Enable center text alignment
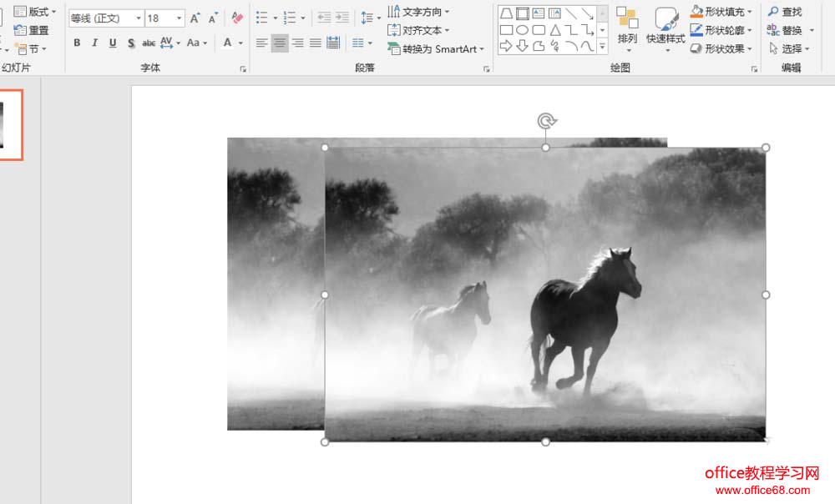 (x=280, y=43)
